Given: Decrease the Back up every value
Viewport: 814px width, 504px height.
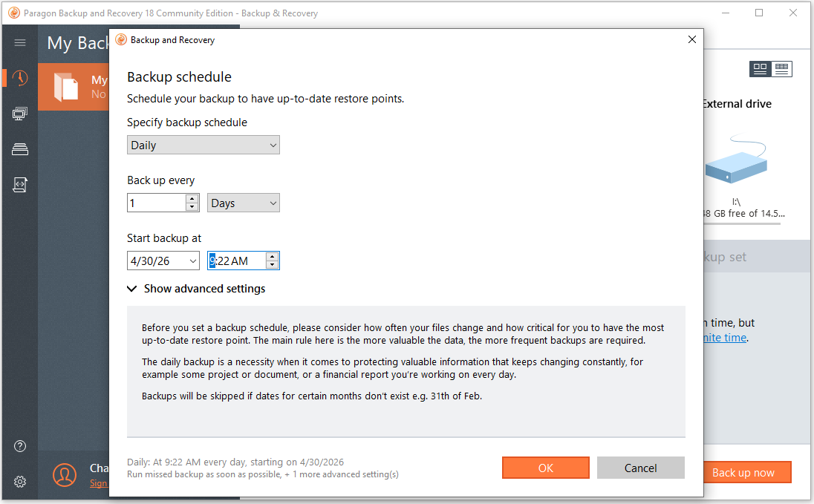Looking at the screenshot, I should click(x=192, y=207).
